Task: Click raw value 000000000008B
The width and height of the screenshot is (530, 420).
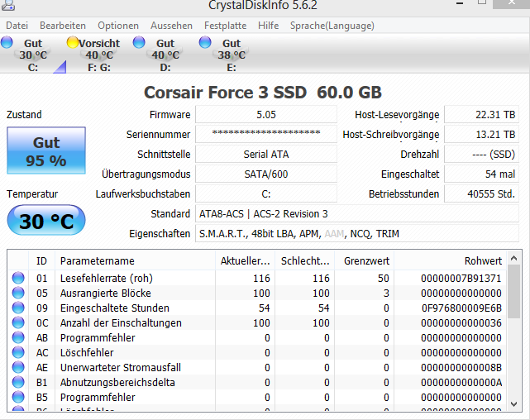Action: click(x=461, y=367)
